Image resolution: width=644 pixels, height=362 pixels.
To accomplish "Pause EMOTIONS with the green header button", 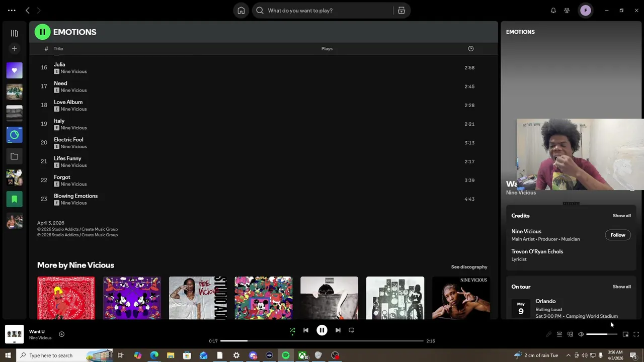I will click(42, 32).
